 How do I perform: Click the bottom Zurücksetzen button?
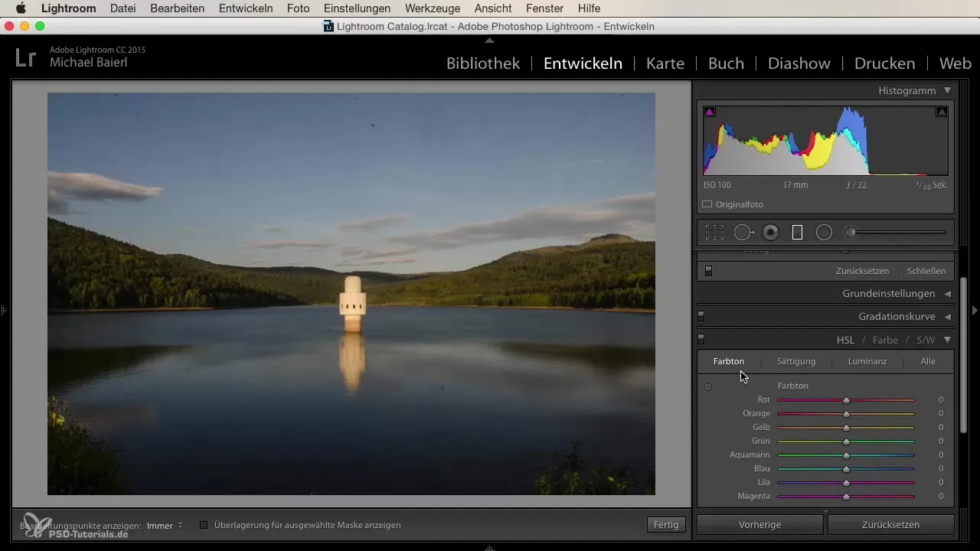(x=890, y=525)
